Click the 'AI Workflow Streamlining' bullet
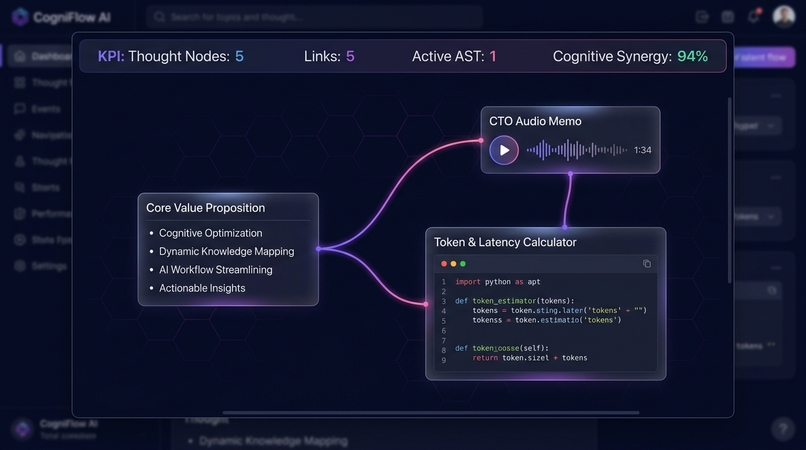Image resolution: width=806 pixels, height=450 pixels. tap(216, 269)
